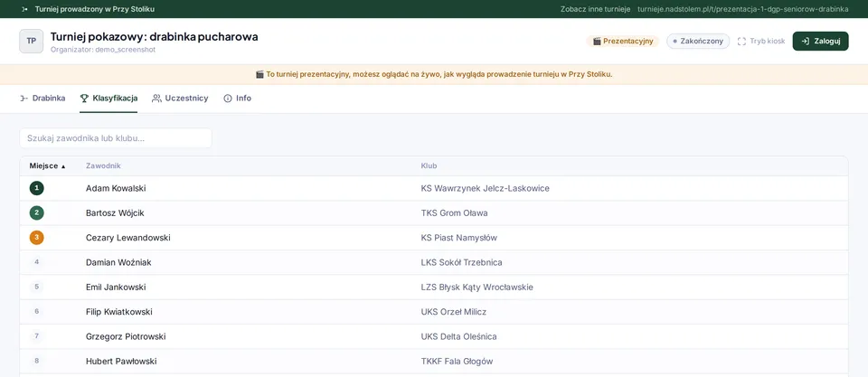The width and height of the screenshot is (868, 377).
Task: Click club UKS Delta Oleśnica
Action: pyautogui.click(x=458, y=336)
